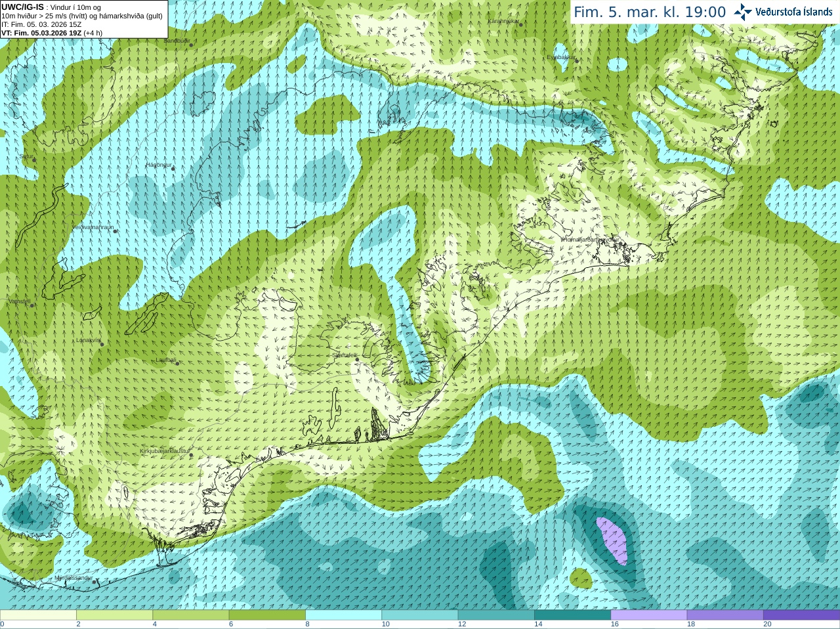Click the Skaftafell station label

pos(345,355)
